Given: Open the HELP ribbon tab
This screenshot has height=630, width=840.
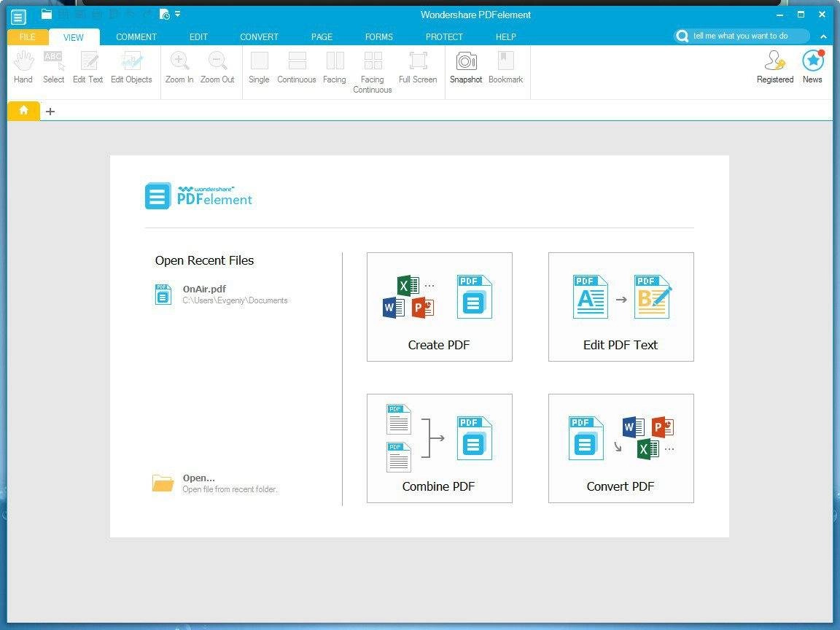Looking at the screenshot, I should (x=505, y=37).
